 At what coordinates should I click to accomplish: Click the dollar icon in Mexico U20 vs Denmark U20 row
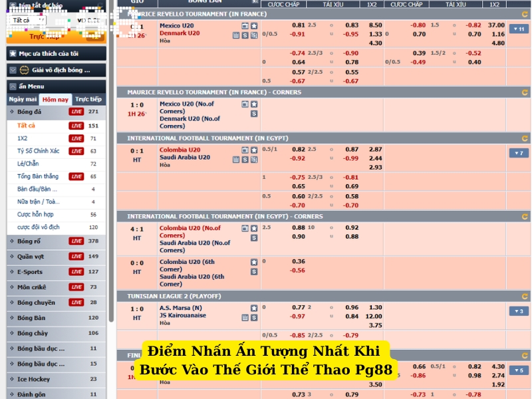click(x=245, y=35)
